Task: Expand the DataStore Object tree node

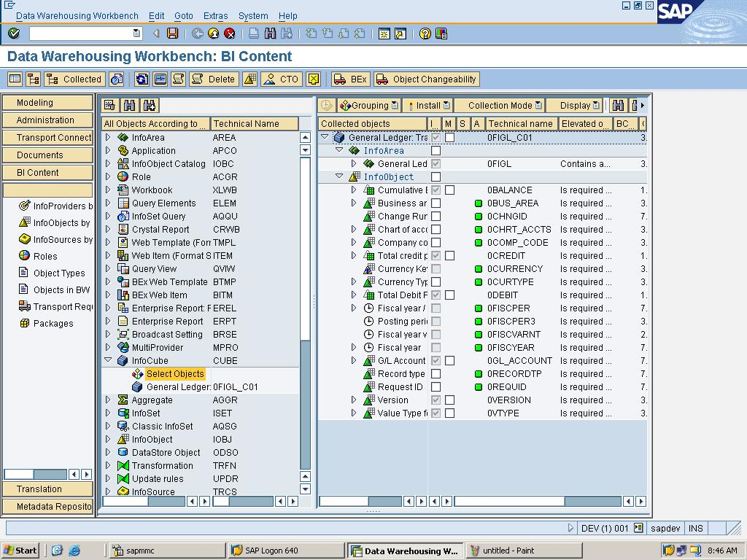Action: pos(108,452)
